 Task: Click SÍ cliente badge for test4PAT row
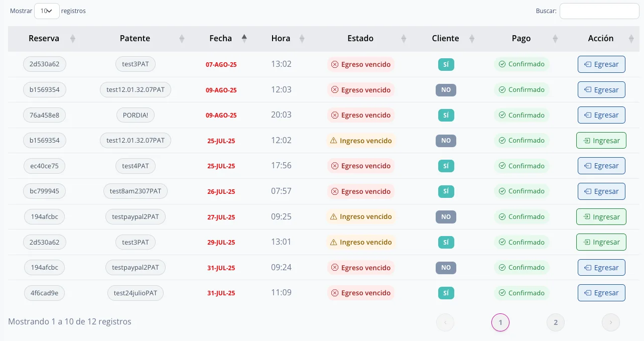point(446,166)
